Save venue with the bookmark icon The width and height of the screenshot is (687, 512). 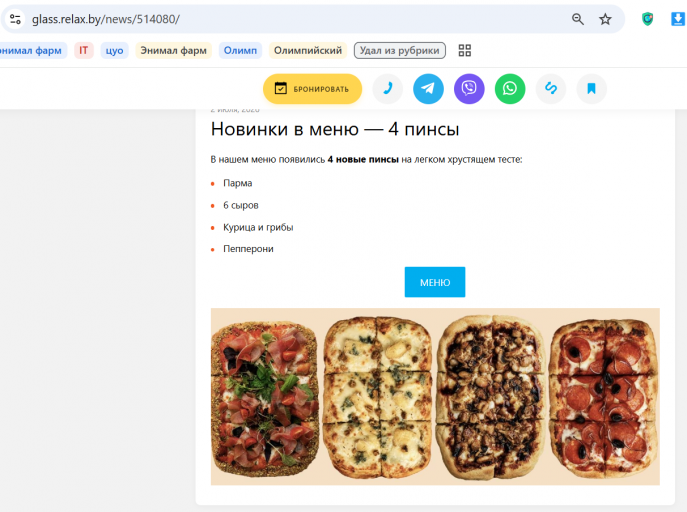pos(591,89)
